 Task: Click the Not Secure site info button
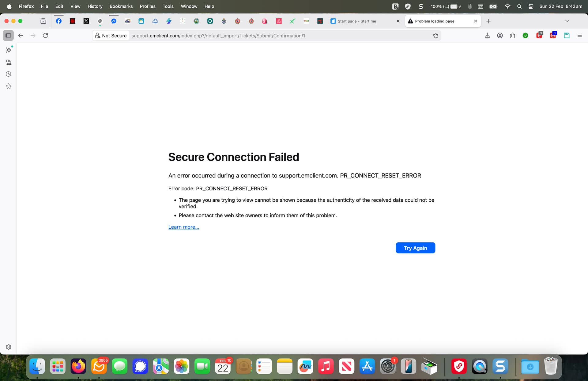point(111,36)
